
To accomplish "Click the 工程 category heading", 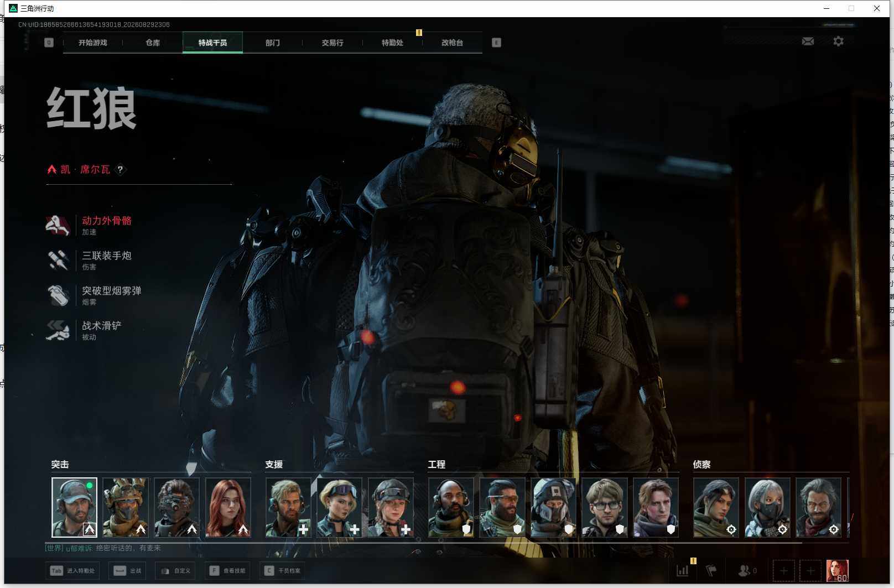I will [436, 465].
